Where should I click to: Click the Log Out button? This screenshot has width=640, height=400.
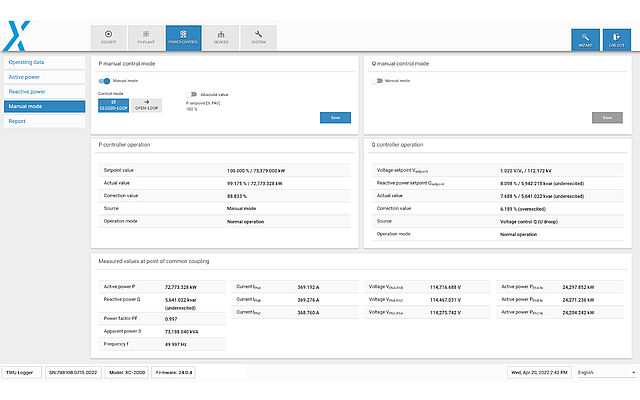coord(617,40)
